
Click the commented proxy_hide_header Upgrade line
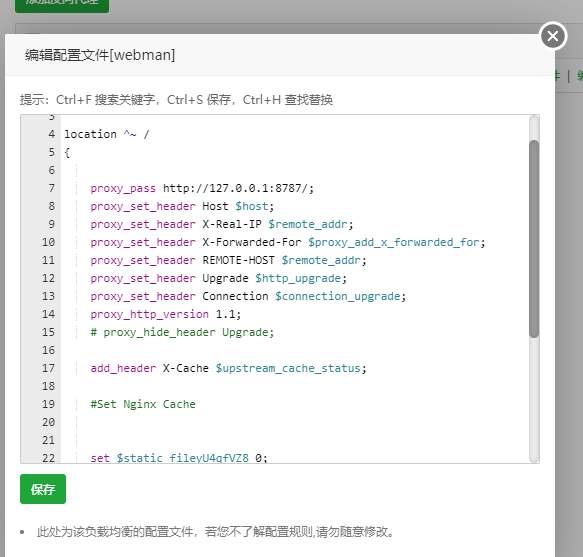[182, 332]
